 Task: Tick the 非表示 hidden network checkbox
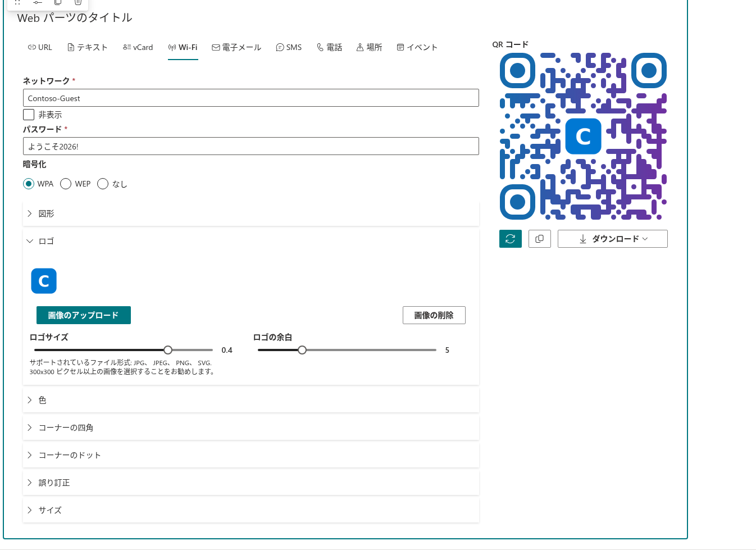pyautogui.click(x=29, y=115)
